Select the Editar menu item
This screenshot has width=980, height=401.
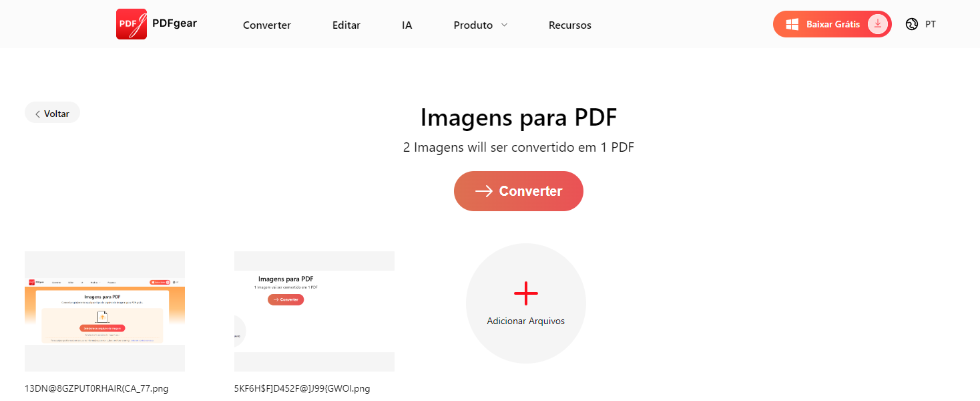click(346, 25)
